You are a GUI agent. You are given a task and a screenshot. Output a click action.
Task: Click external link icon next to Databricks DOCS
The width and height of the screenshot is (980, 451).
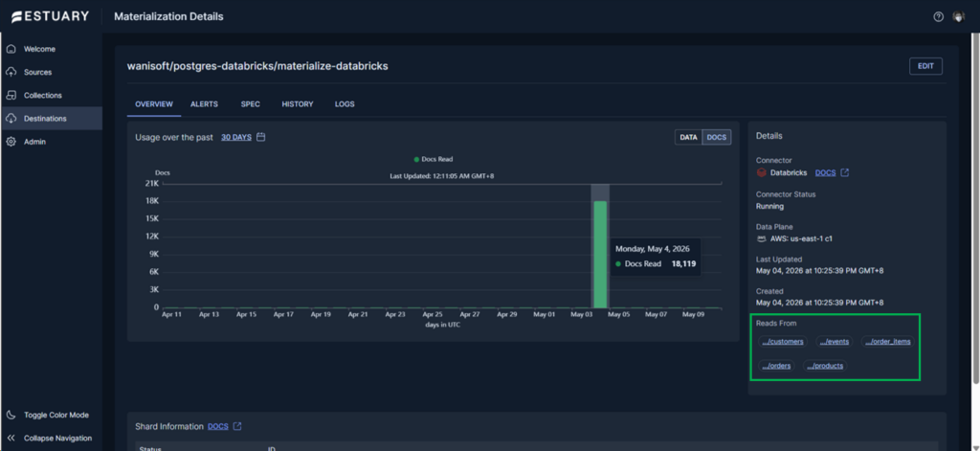[x=844, y=172]
